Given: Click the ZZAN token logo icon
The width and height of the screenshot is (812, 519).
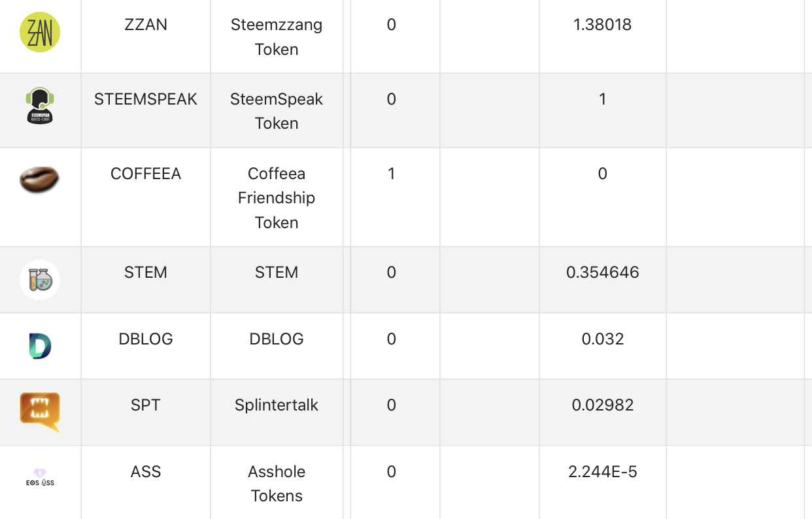Looking at the screenshot, I should 40,32.
